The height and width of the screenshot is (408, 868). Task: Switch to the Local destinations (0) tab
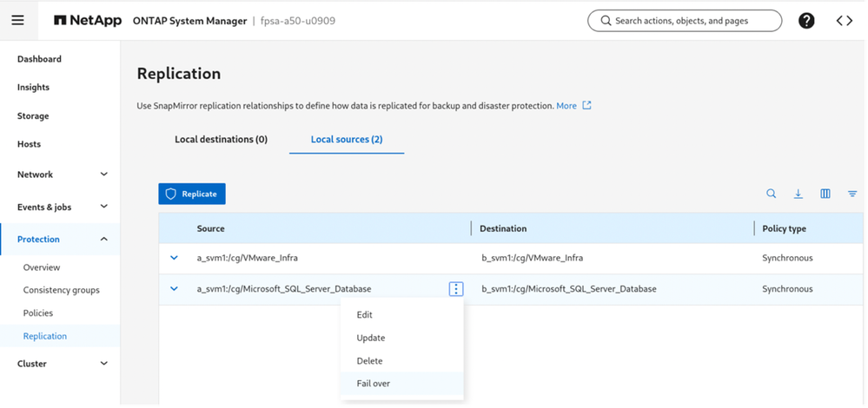coord(221,139)
